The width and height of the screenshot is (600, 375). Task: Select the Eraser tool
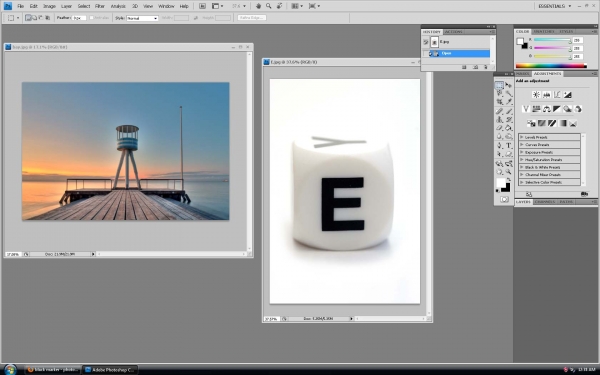499,128
